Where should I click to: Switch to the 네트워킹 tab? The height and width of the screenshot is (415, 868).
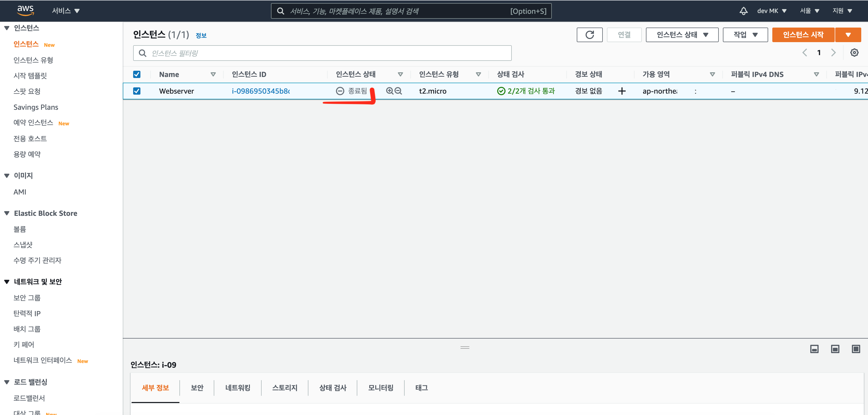tap(238, 388)
